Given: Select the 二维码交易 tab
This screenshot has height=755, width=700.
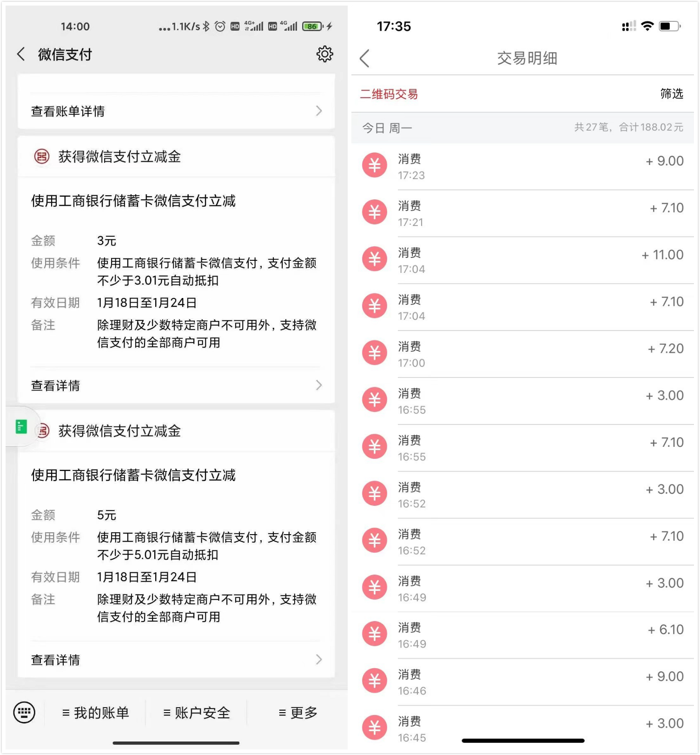Looking at the screenshot, I should click(389, 94).
